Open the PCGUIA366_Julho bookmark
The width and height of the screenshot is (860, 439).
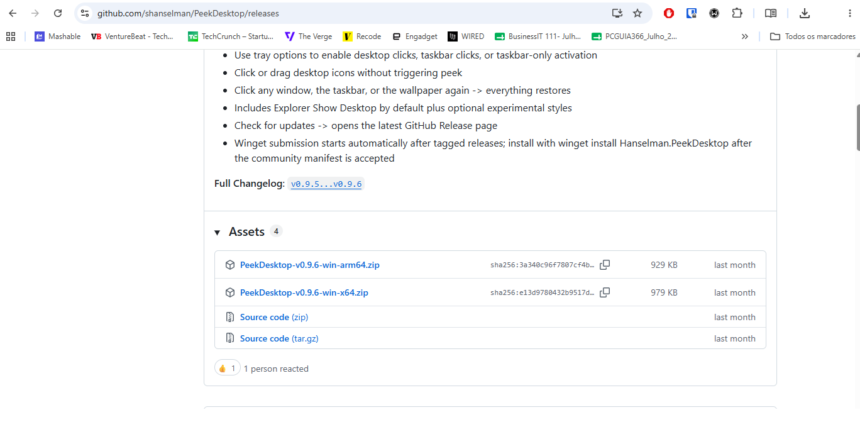point(635,36)
